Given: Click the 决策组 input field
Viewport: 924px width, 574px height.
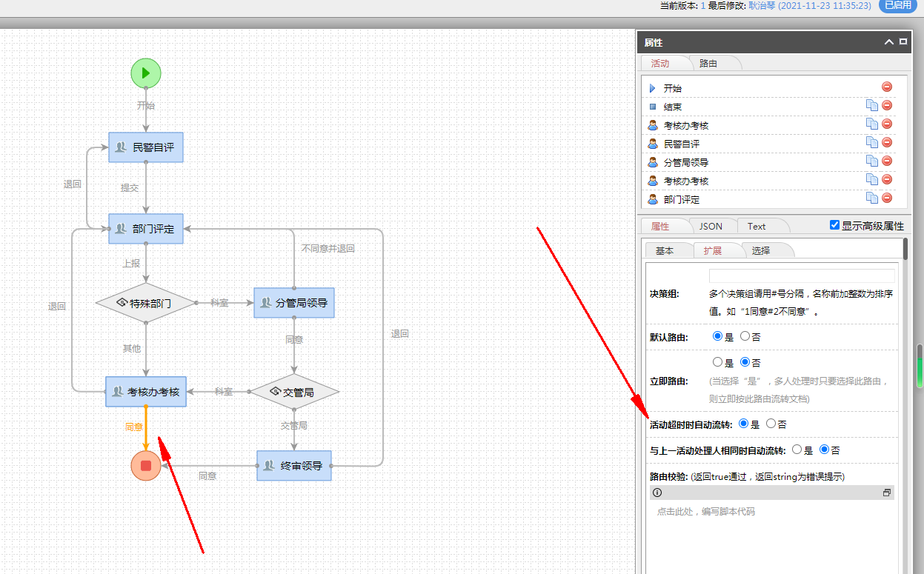Looking at the screenshot, I should 802,276.
